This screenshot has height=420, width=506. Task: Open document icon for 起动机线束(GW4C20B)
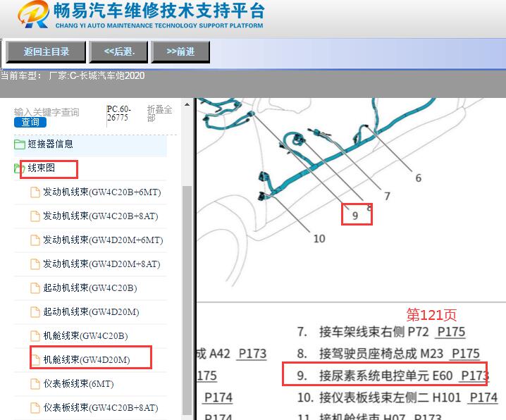35,288
